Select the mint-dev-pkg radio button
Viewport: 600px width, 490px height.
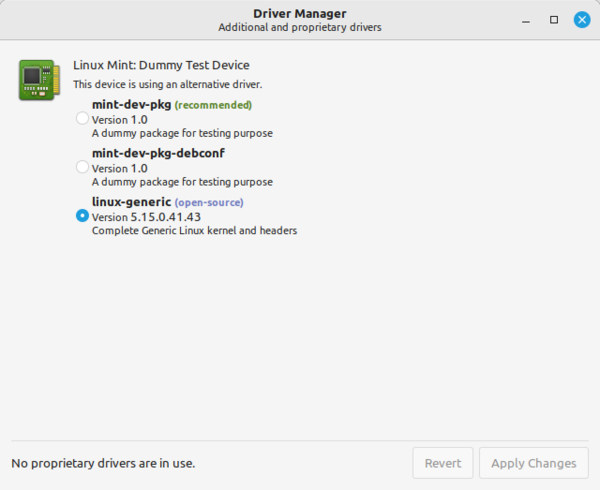click(x=82, y=118)
